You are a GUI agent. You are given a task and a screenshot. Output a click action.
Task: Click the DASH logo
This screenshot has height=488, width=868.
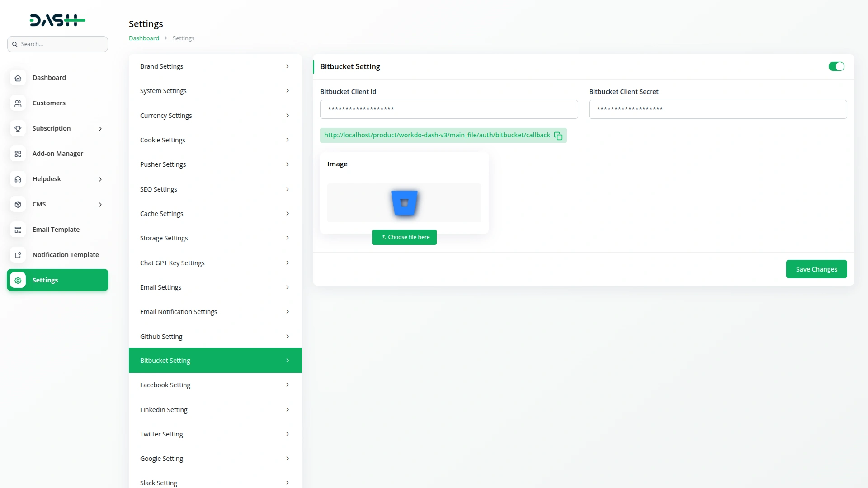coord(57,20)
